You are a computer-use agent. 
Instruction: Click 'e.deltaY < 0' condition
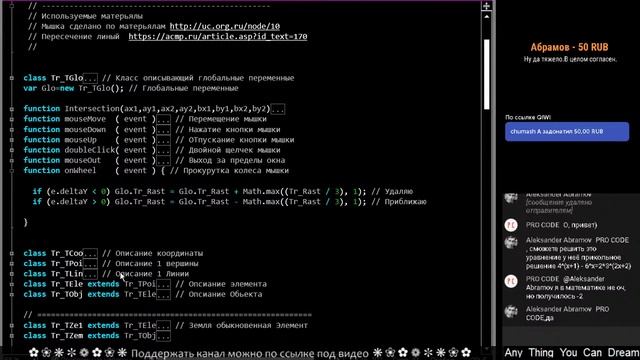78,191
